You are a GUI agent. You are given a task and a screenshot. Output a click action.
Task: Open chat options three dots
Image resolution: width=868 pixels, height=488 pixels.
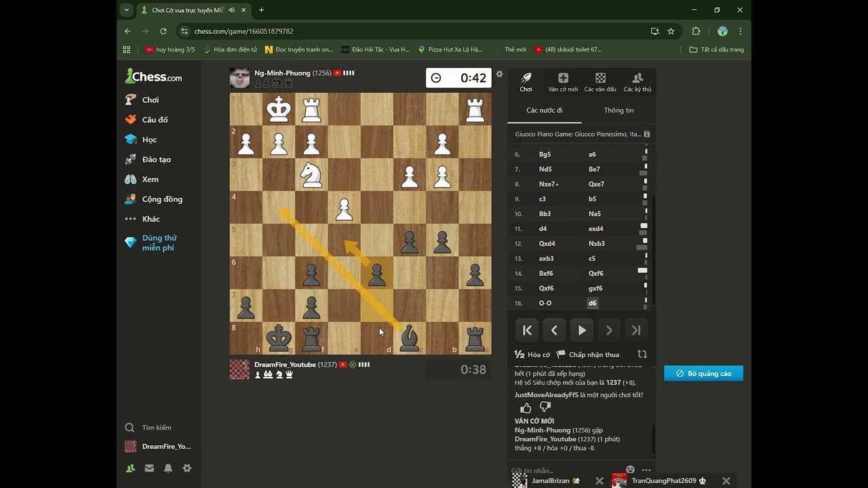646,470
